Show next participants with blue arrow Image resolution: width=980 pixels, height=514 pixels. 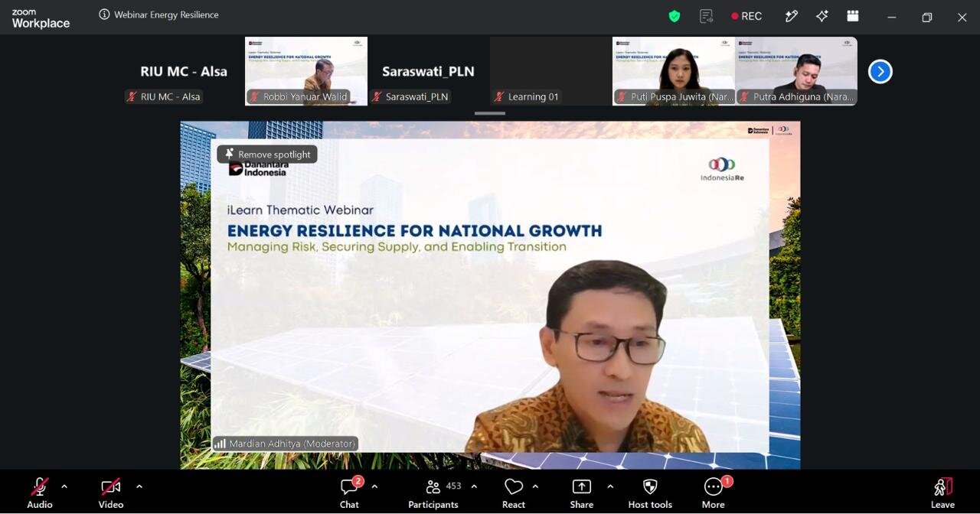880,71
